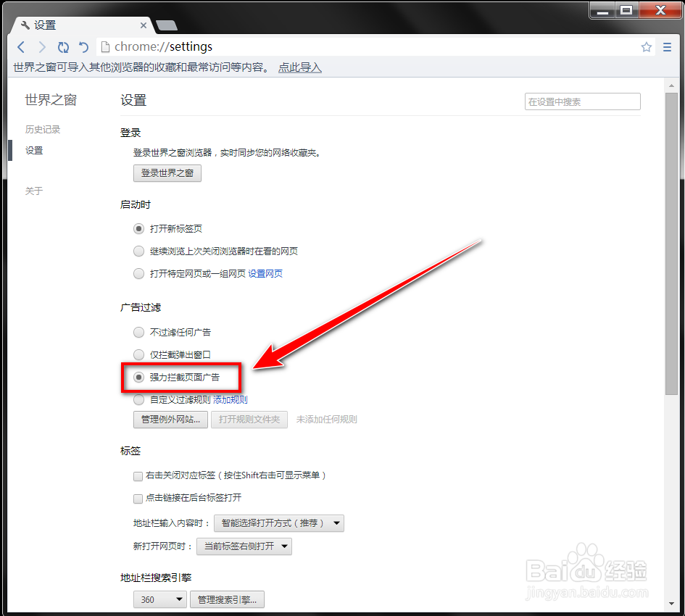Image resolution: width=685 pixels, height=616 pixels.
Task: Open 历史记录 in the sidebar
Action: [x=43, y=129]
